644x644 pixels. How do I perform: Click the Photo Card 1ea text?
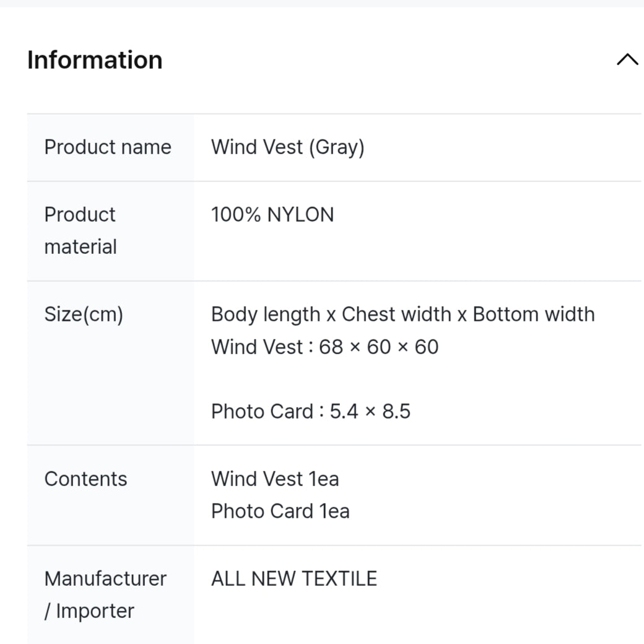tap(280, 511)
